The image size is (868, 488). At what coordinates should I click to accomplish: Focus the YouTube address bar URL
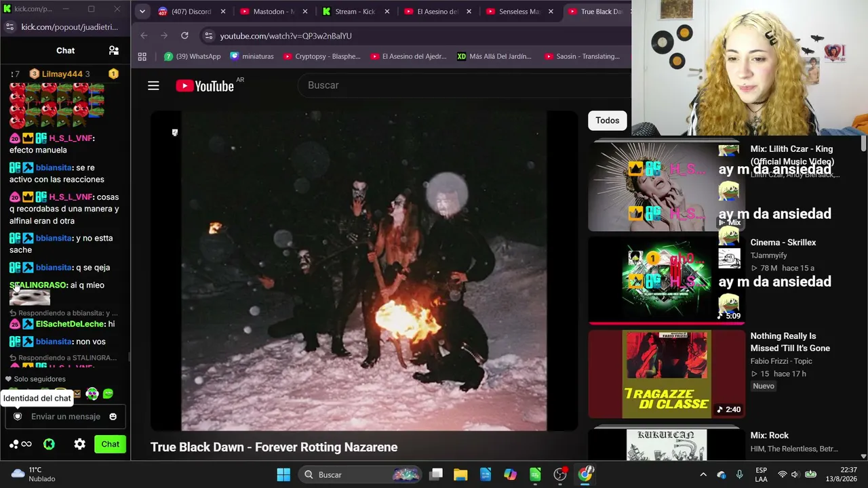(x=285, y=35)
